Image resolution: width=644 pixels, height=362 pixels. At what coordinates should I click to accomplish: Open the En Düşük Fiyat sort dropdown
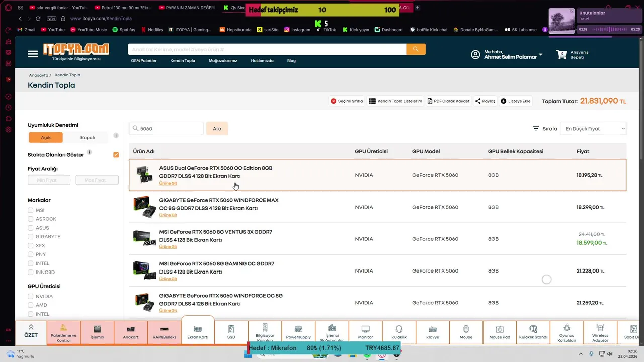[593, 129]
